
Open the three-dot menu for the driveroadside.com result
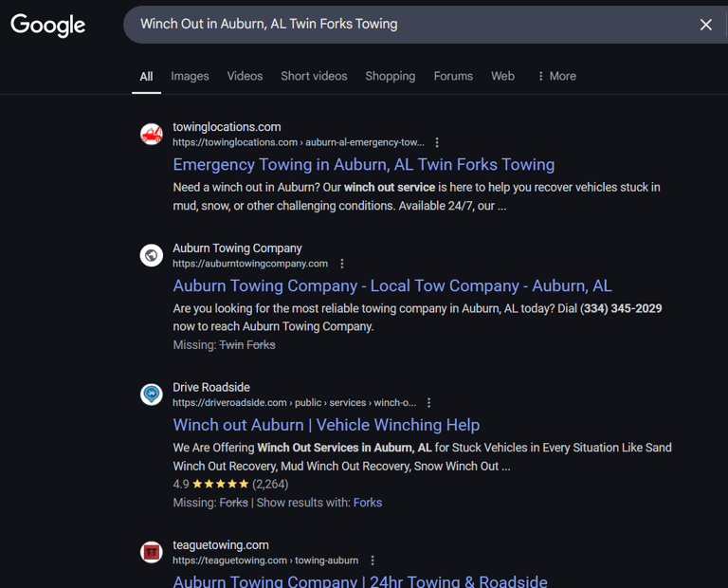(429, 403)
